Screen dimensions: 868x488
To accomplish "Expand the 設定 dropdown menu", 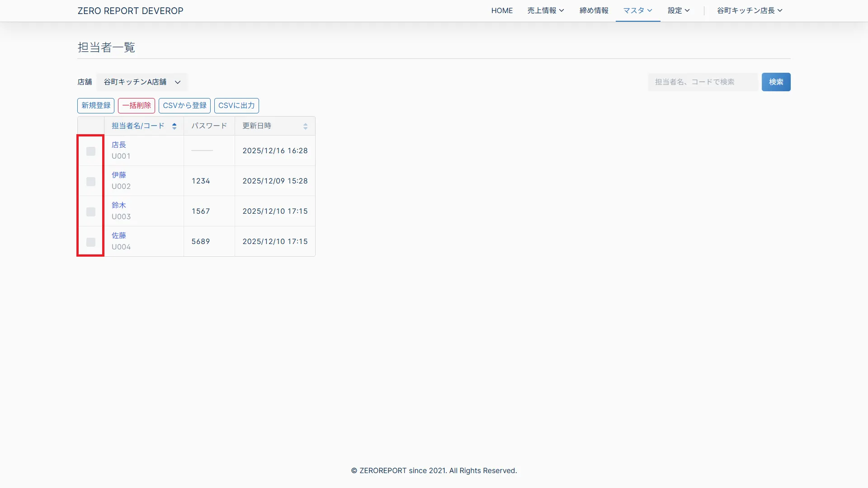I will pyautogui.click(x=678, y=10).
